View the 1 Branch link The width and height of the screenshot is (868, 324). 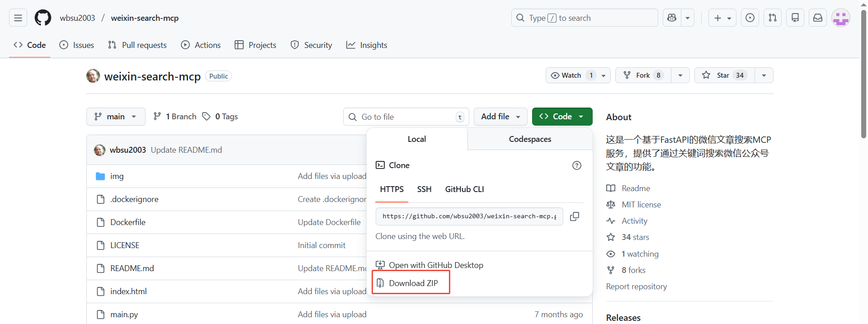tap(175, 117)
